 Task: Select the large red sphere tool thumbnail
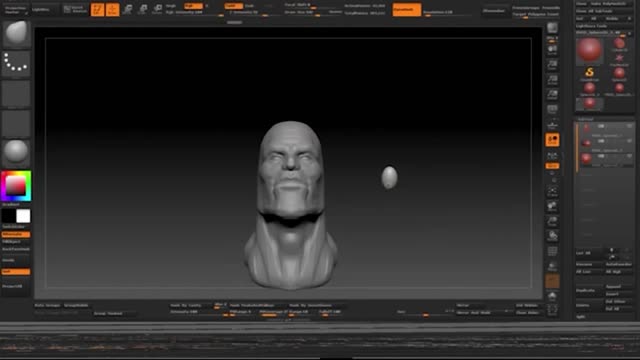coord(589,51)
